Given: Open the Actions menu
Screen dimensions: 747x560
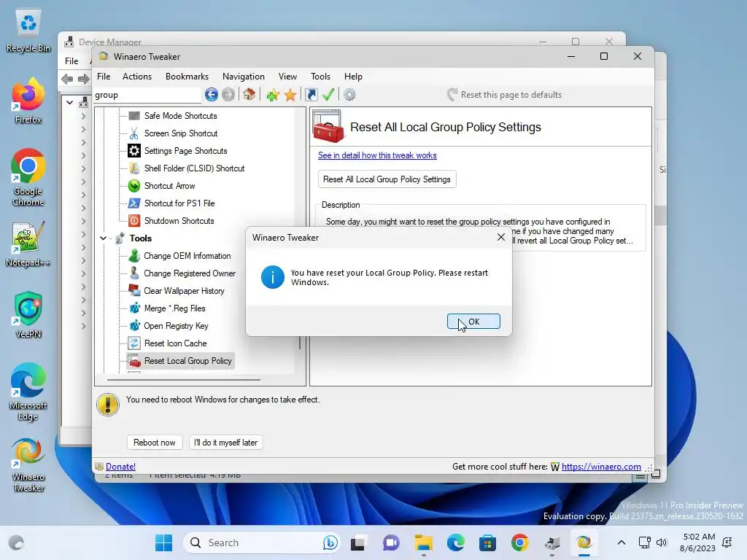Looking at the screenshot, I should pyautogui.click(x=137, y=76).
